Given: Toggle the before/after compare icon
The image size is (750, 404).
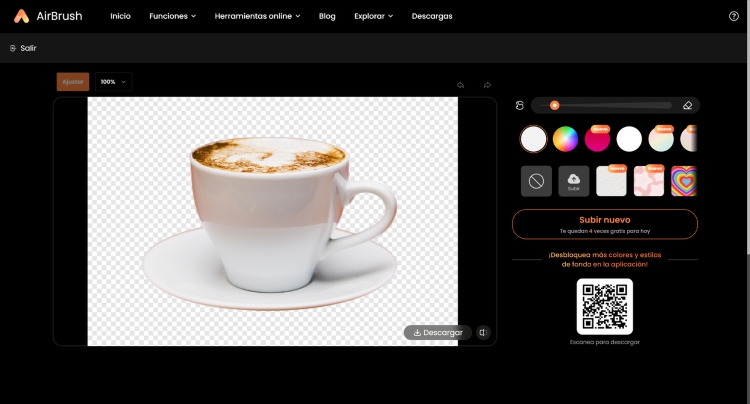Looking at the screenshot, I should pos(484,332).
